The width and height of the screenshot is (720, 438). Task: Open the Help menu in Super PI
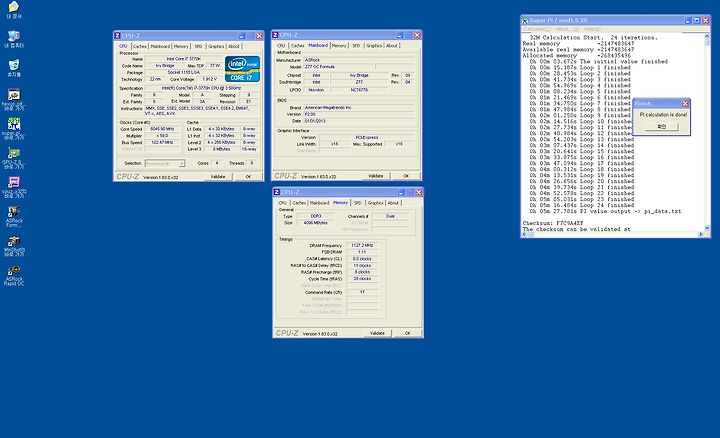(592, 29)
